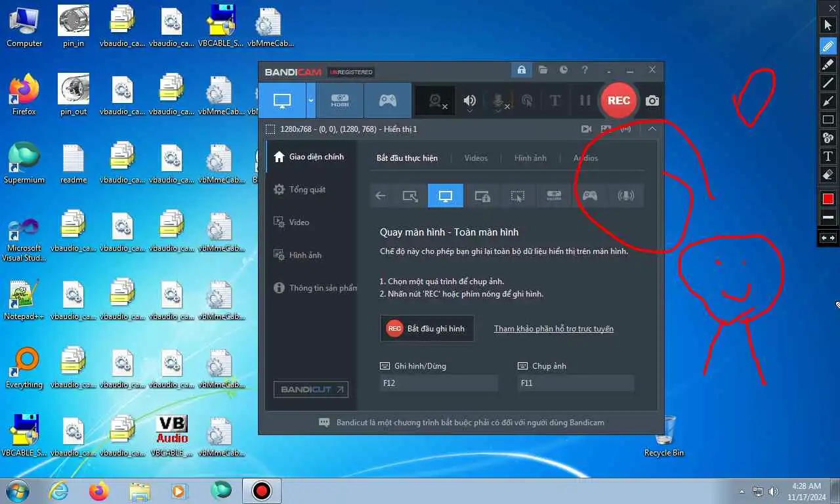The width and height of the screenshot is (840, 504).
Task: Toggle microphone recording
Action: (x=498, y=100)
